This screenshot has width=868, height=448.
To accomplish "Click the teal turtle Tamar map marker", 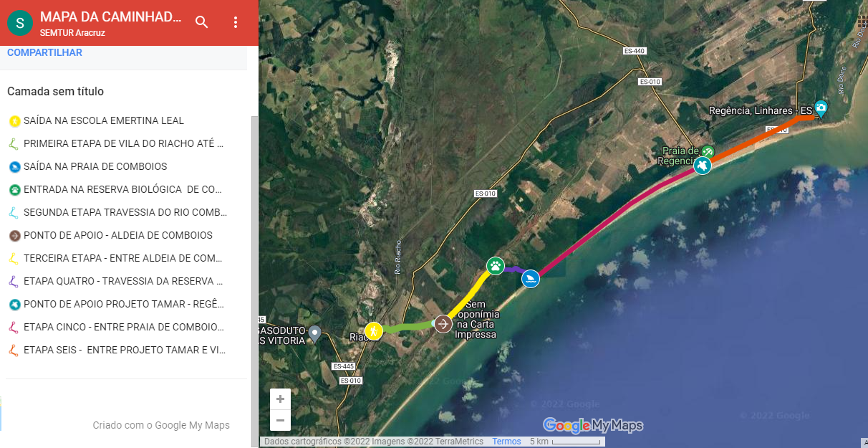I will click(x=702, y=166).
